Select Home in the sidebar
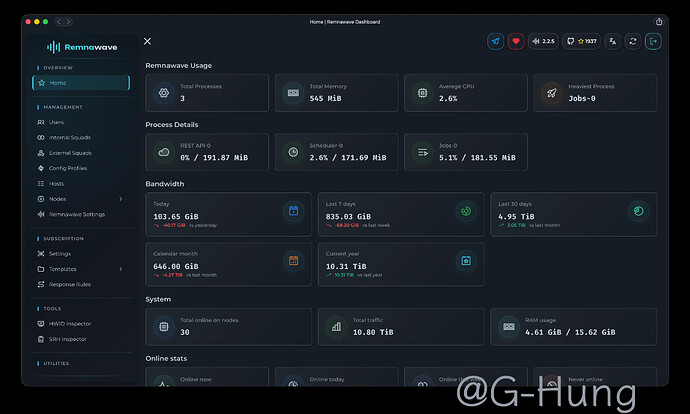This screenshot has height=414, width=690. point(81,83)
